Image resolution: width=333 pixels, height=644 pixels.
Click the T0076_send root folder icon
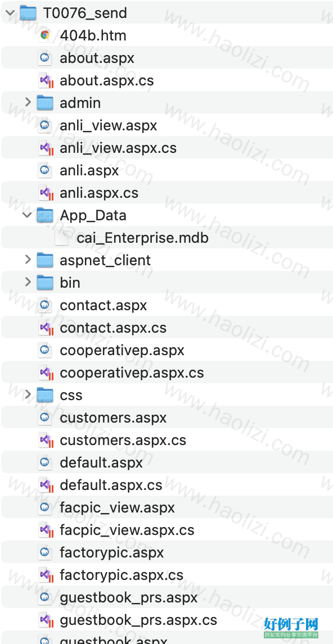click(28, 13)
